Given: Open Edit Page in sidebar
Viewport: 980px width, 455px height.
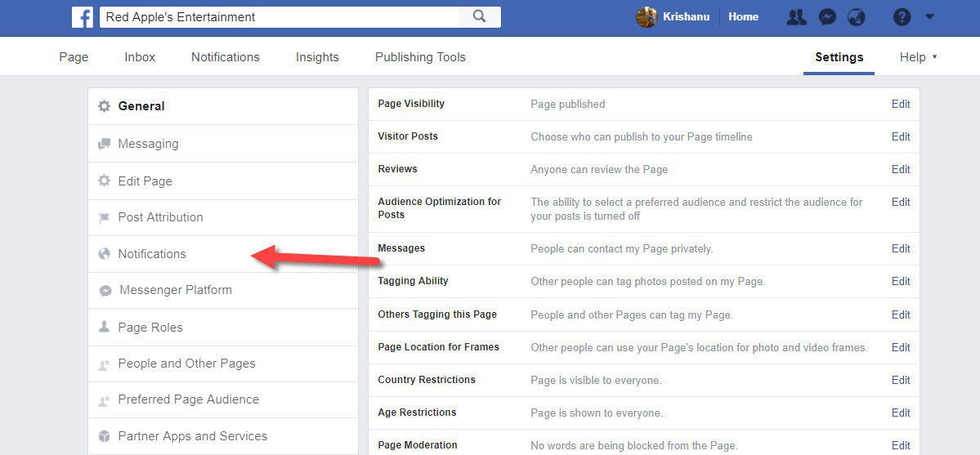Looking at the screenshot, I should tap(223, 181).
